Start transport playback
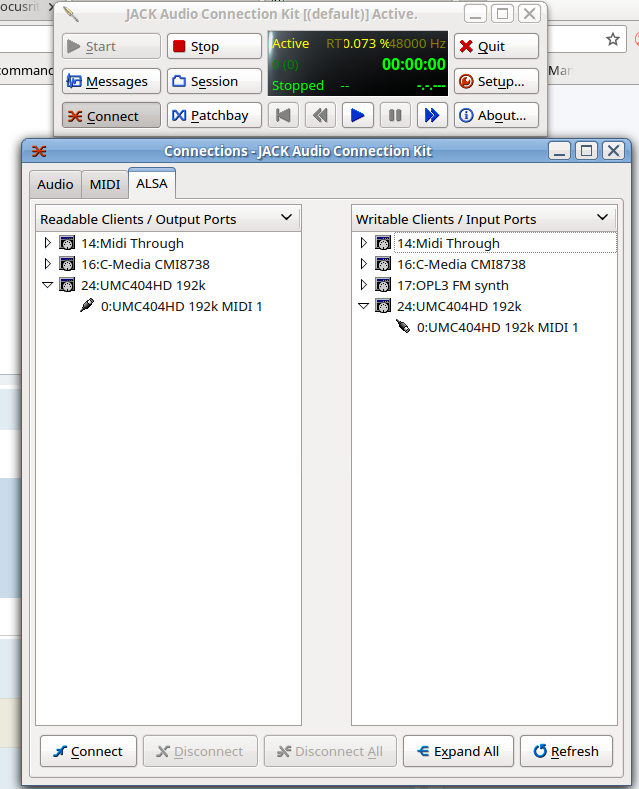Image resolution: width=639 pixels, height=789 pixels. coord(358,116)
